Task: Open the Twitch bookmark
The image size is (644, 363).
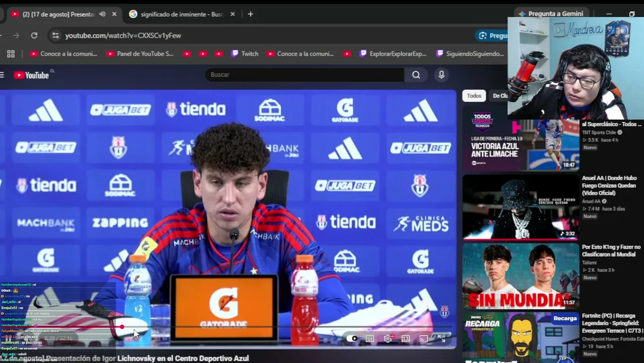Action: [244, 53]
